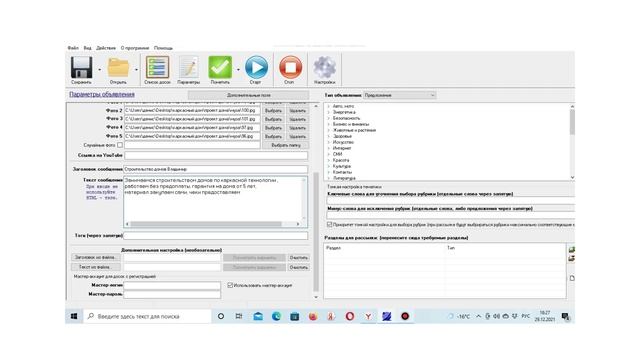Click Удалить for Фото 3
The height and width of the screenshot is (360, 640).
coord(298,119)
